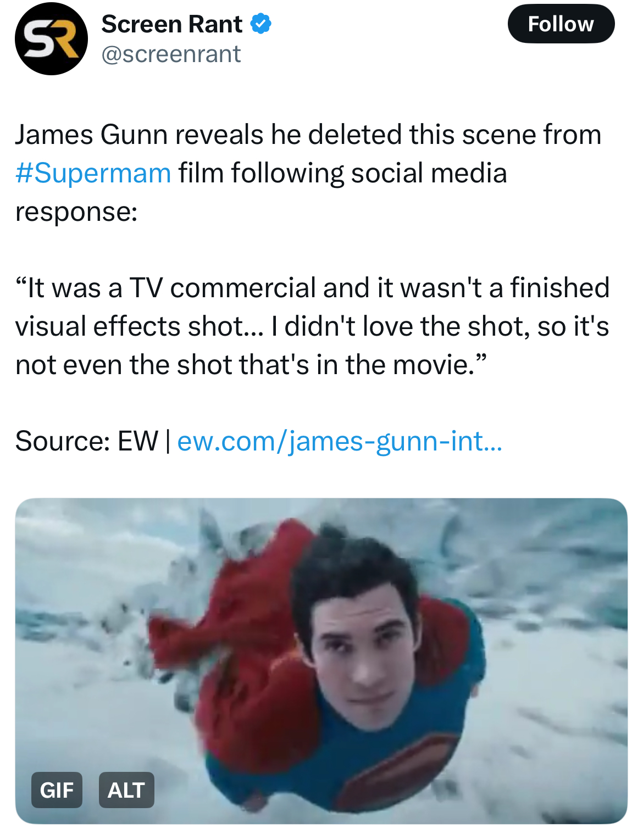
Task: Open the Screen Rant display name
Action: tap(171, 24)
